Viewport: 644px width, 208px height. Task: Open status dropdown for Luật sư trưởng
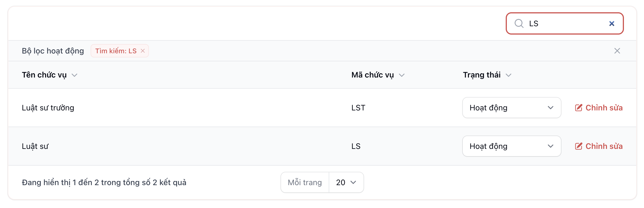click(x=512, y=108)
